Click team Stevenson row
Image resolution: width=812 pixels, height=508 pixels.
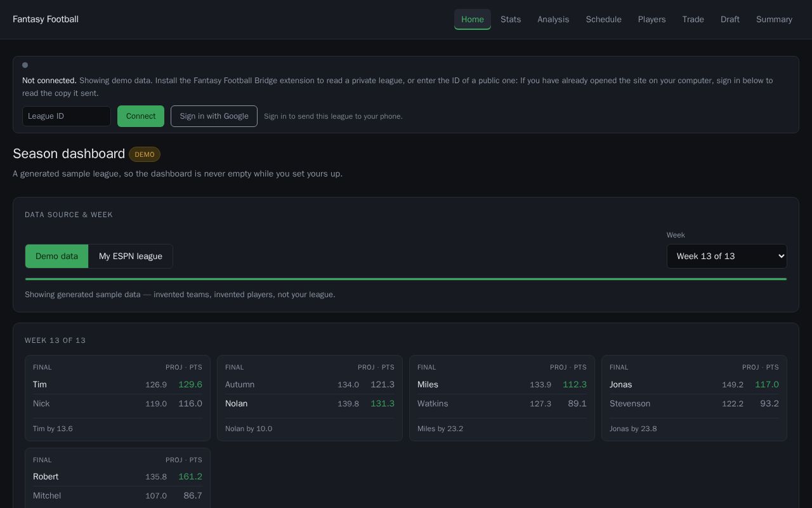(694, 403)
